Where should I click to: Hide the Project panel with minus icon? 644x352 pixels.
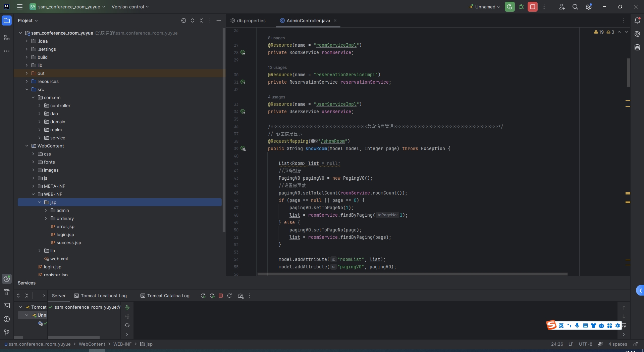[219, 20]
